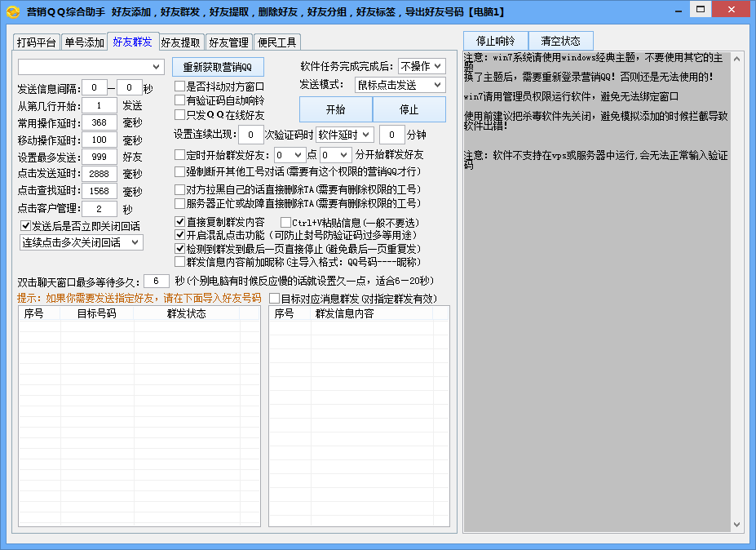Switch to the 打码平台 tab
Image resolution: width=756 pixels, height=550 pixels.
(x=37, y=42)
